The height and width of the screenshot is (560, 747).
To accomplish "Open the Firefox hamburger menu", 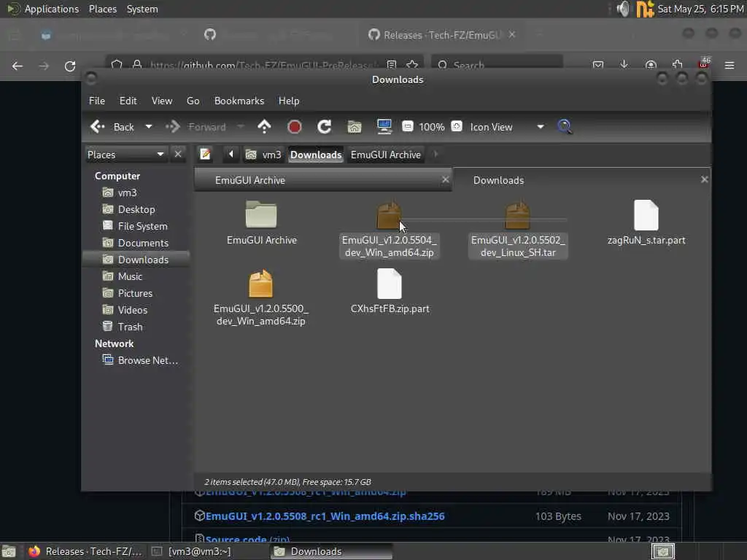I will click(x=729, y=65).
